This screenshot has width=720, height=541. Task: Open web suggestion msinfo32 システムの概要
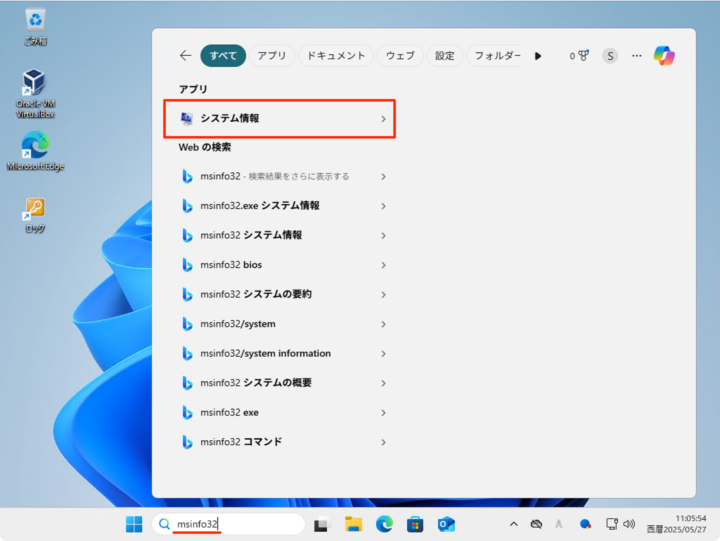[279, 383]
